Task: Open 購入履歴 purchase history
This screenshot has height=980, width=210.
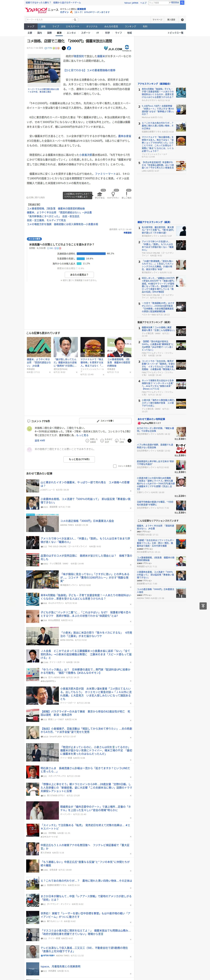Action: coord(171,20)
